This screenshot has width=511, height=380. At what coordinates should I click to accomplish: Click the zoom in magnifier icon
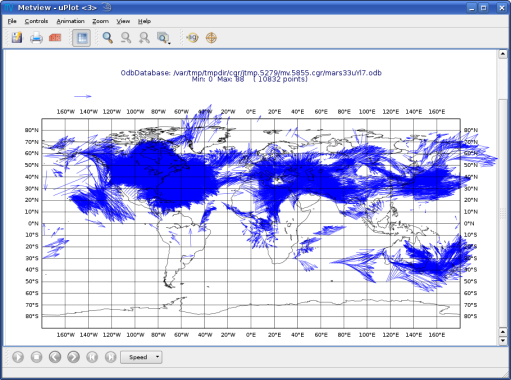point(144,38)
